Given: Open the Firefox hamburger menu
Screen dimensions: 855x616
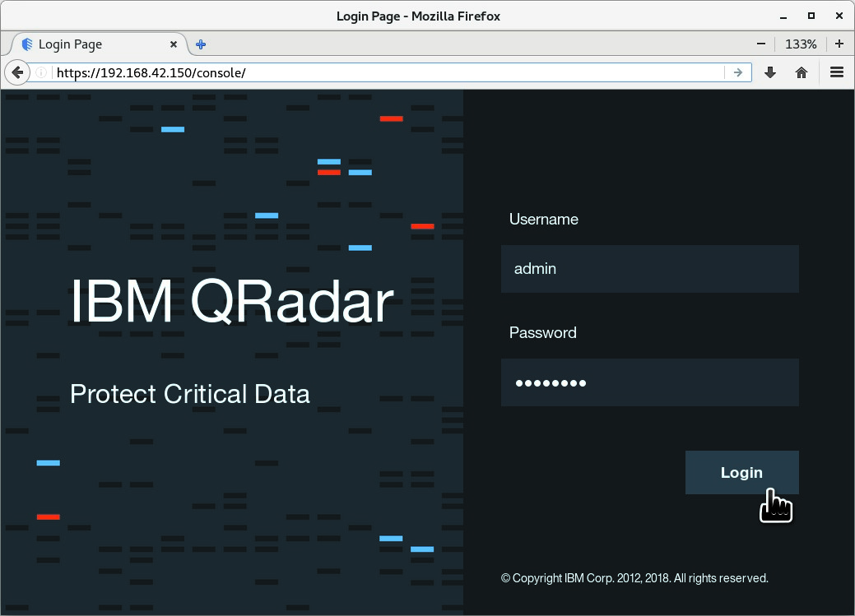Looking at the screenshot, I should tap(836, 72).
